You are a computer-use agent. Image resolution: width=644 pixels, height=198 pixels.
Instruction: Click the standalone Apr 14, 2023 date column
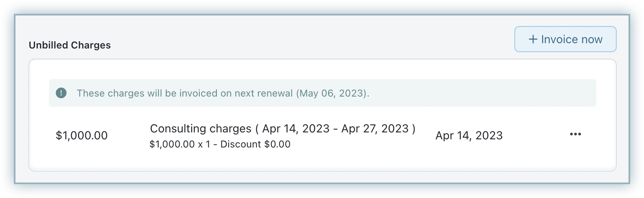[469, 136]
